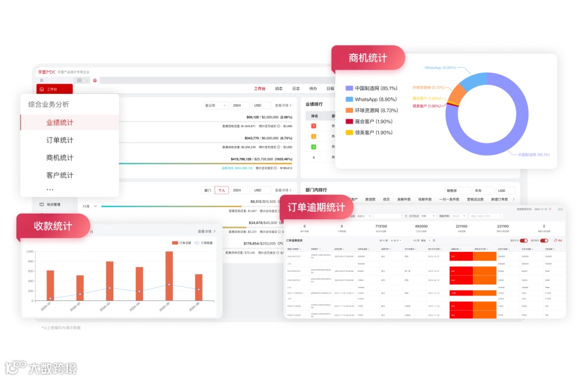
Task: Select the 发邮件数 ranking tab
Action: coord(404,199)
